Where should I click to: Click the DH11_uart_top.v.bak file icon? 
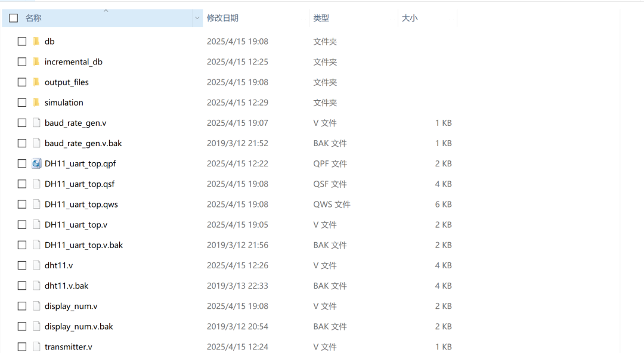click(36, 245)
